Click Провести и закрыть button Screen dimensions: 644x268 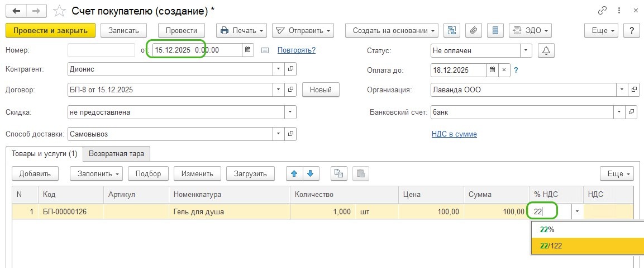(50, 30)
